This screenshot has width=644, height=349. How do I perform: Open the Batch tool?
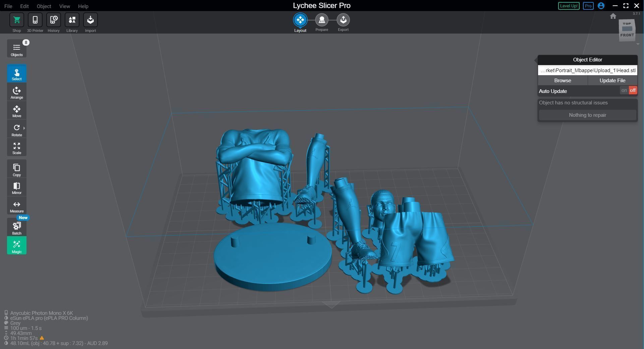coord(16,228)
